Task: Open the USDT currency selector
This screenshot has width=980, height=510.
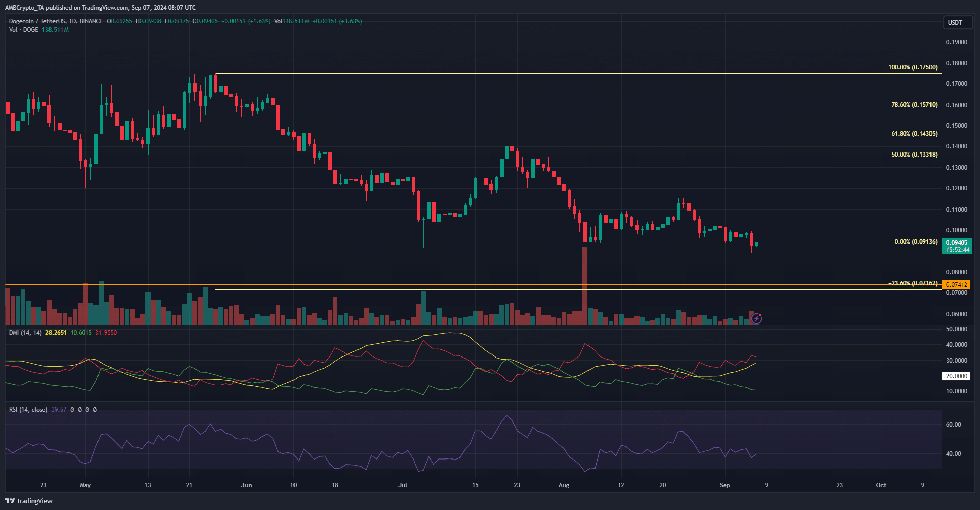Action: [958, 23]
